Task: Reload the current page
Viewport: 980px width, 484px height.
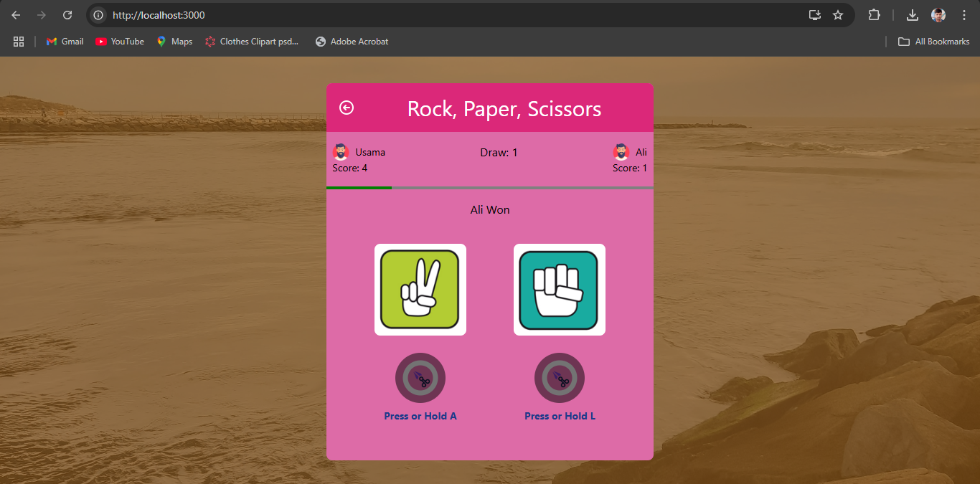Action: pyautogui.click(x=67, y=15)
